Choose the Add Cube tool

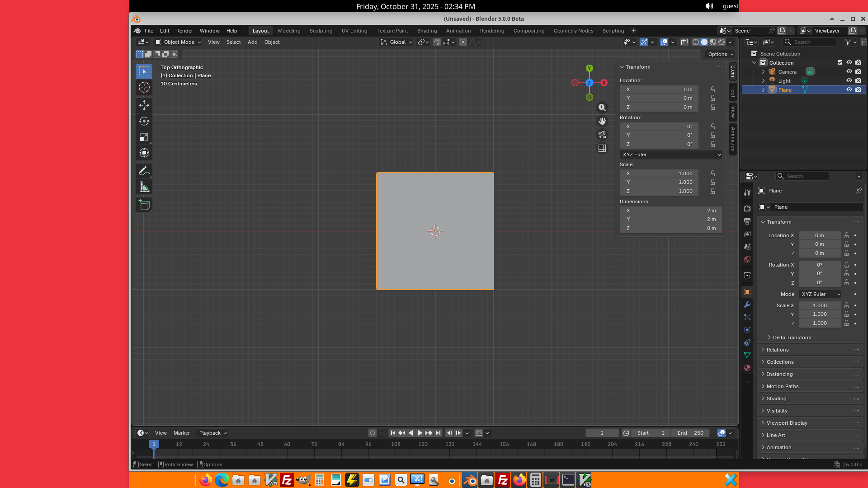pos(144,205)
